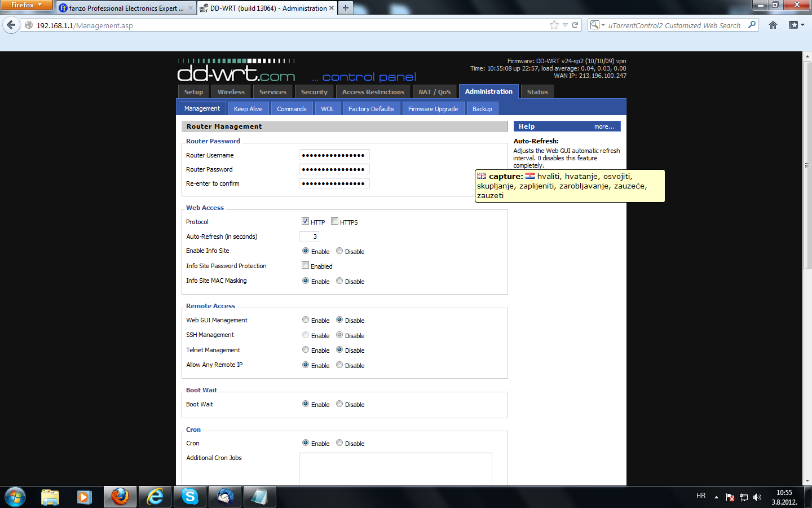Click the reload page icon
Viewport: 812px width, 508px height.
coord(575,25)
